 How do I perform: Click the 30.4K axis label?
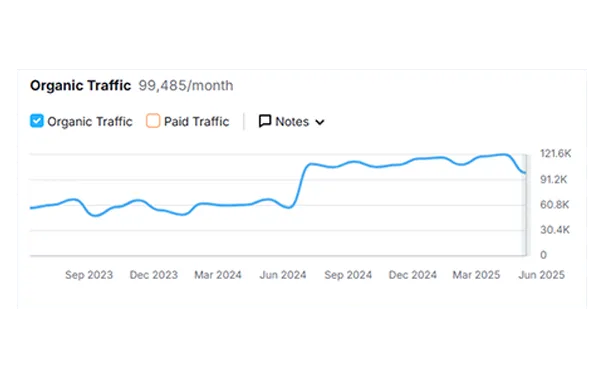pos(555,230)
